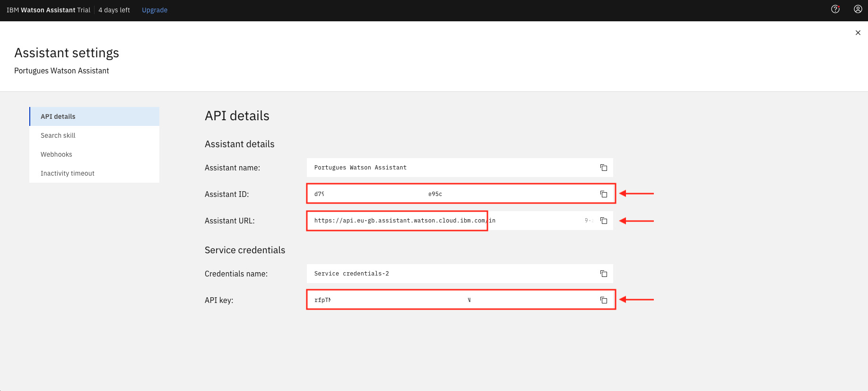Click the IBM Watson Assistant Trial title

click(48, 10)
